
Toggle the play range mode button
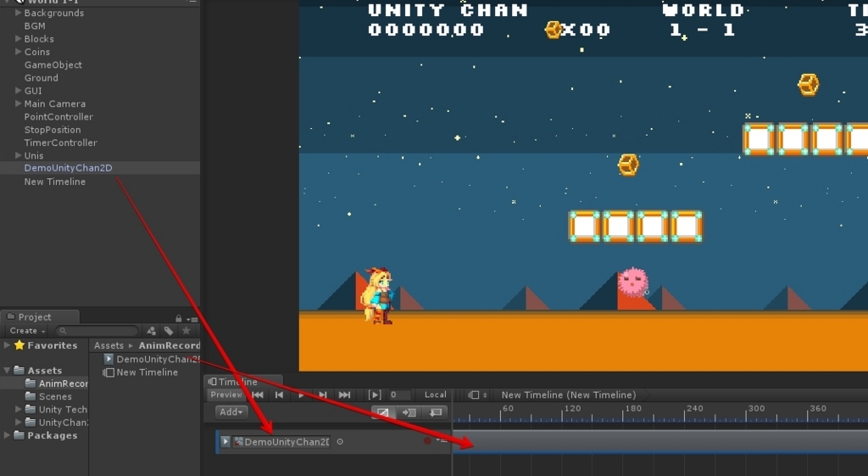(x=375, y=395)
